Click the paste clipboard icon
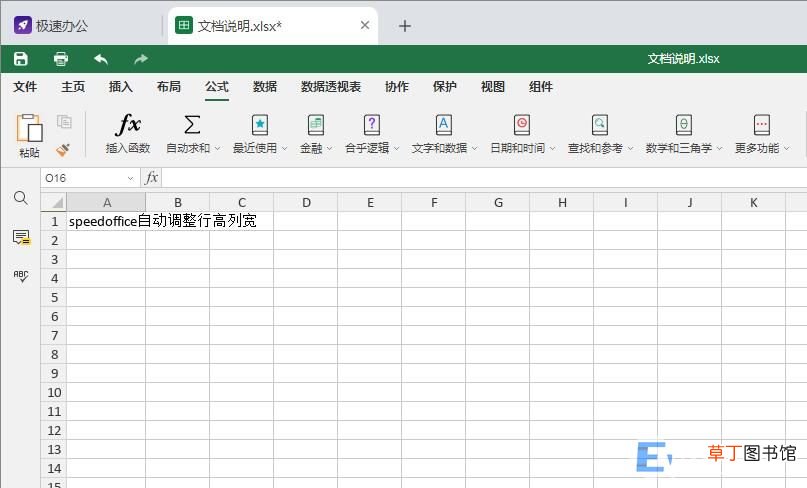Viewport: 807px width, 488px height. [30, 128]
